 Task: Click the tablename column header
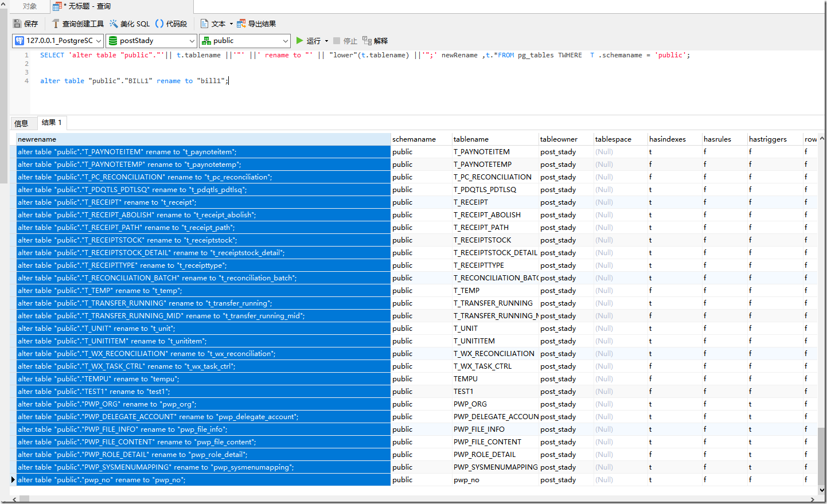click(495, 139)
